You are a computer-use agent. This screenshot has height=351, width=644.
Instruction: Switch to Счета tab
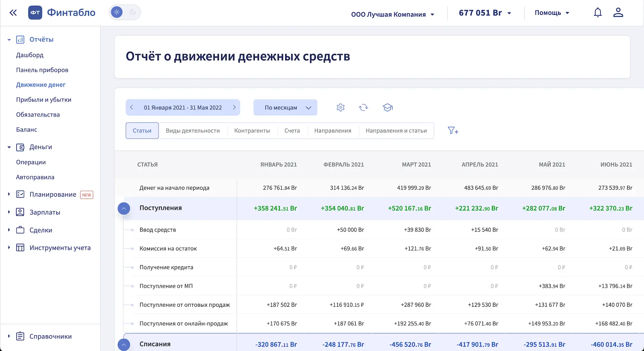(292, 130)
